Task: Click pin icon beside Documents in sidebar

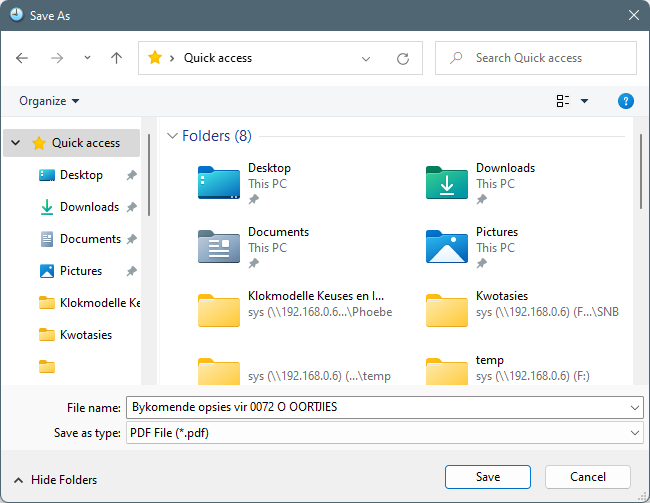Action: pos(131,239)
